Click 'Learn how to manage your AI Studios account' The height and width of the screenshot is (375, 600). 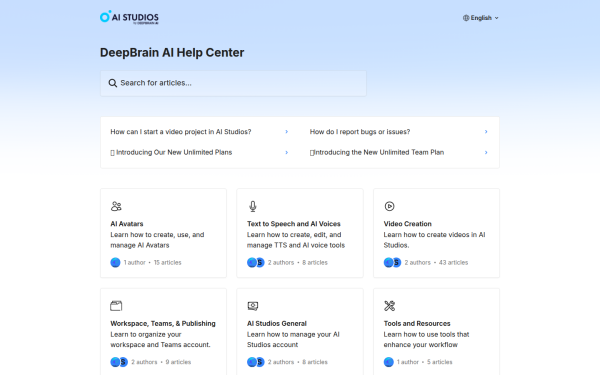point(293,339)
